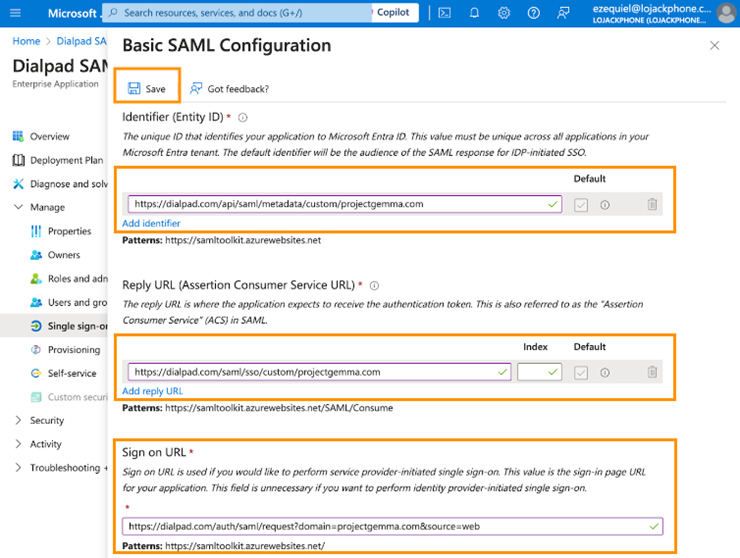Open Provisioning in the sidebar

(x=74, y=350)
